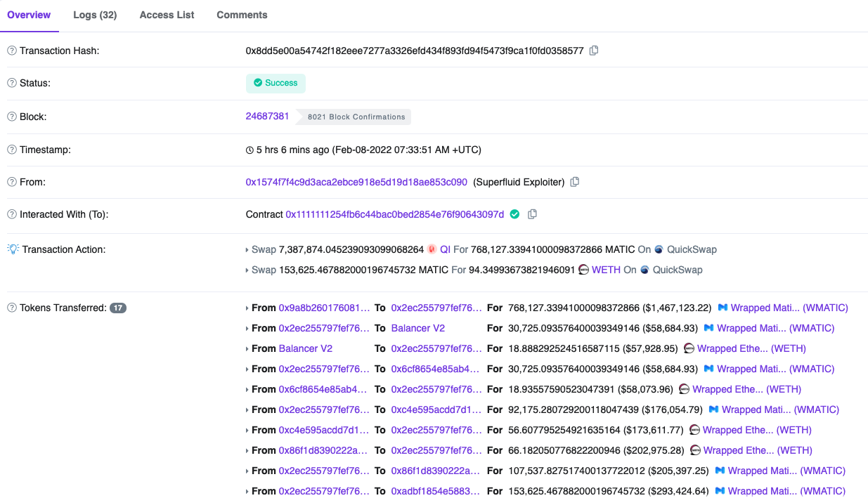The width and height of the screenshot is (868, 498).
Task: Open the Balancer V2 contract link
Action: [x=306, y=348]
